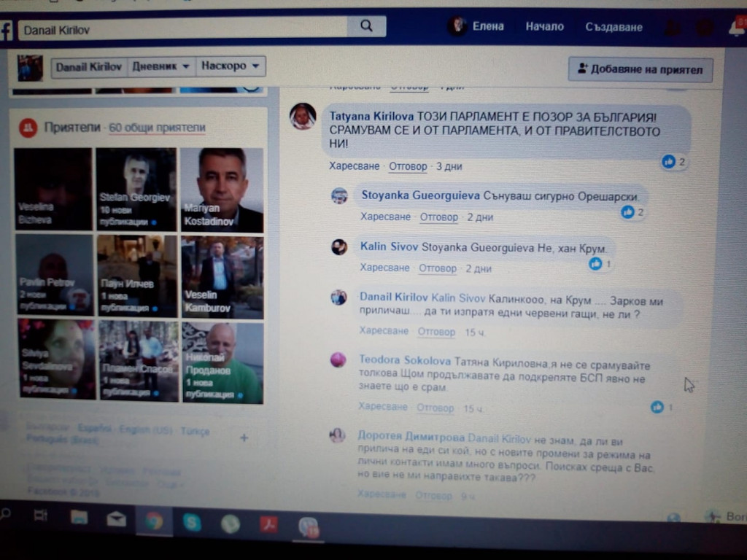This screenshot has width=747, height=560.
Task: Reply to Tatyana Kirilova's comment via Отговор
Action: click(x=408, y=167)
